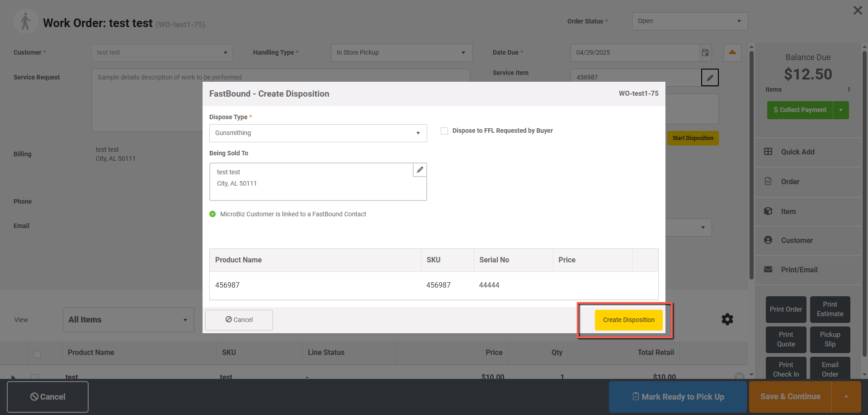This screenshot has height=415, width=868.
Task: Expand the Save & Continue options arrow
Action: pos(846,396)
